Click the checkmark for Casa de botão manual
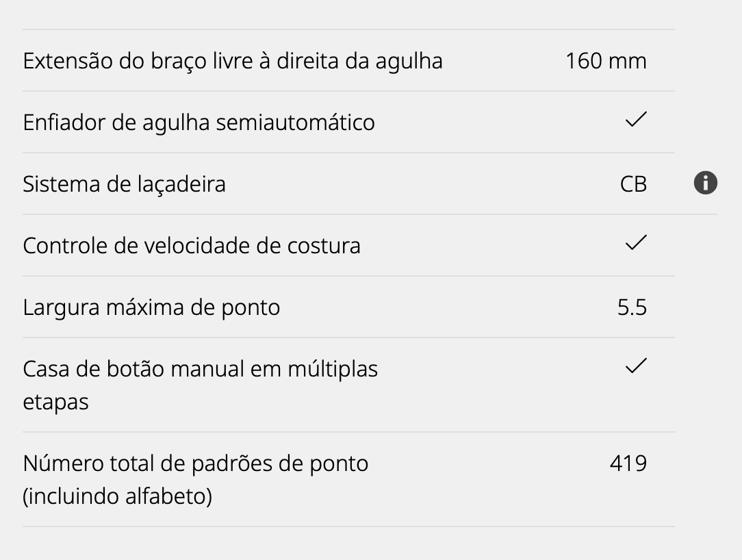742x560 pixels. coord(636,366)
